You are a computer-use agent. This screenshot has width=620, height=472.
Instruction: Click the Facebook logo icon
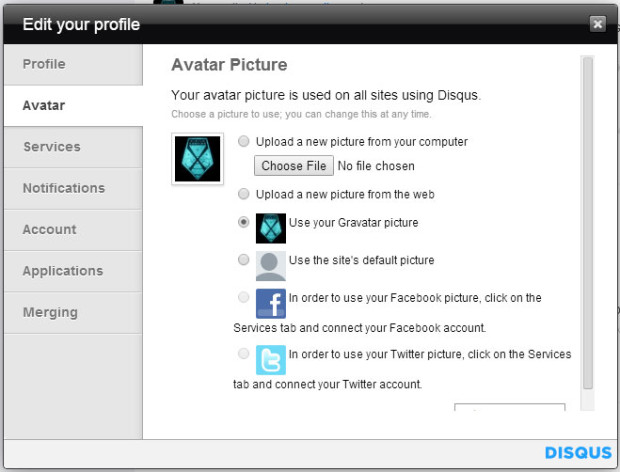270,304
